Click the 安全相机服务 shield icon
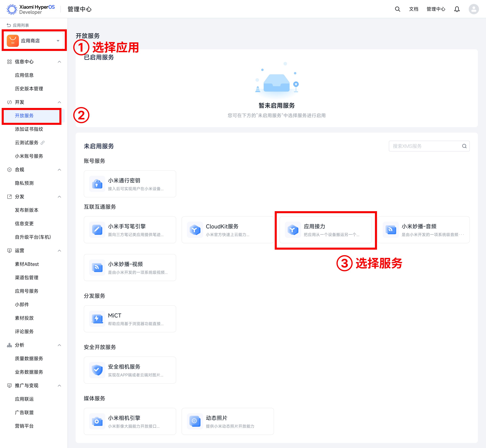The image size is (486, 448). (x=97, y=370)
